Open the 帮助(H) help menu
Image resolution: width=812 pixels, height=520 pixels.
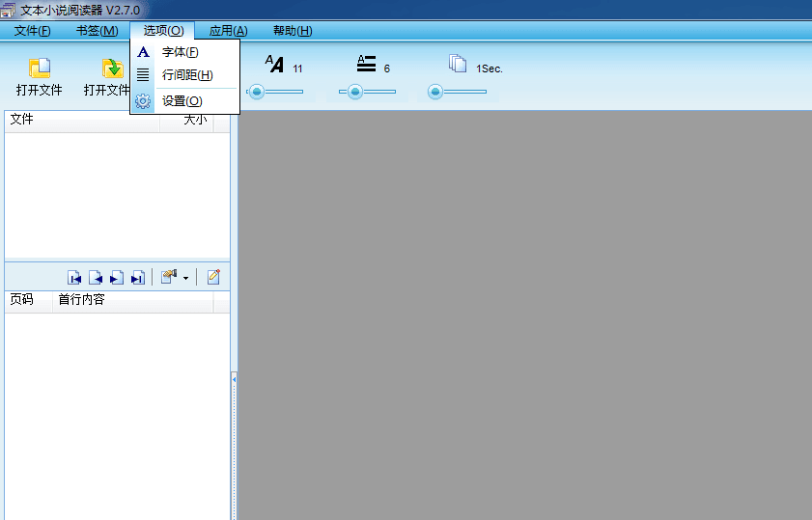[293, 31]
